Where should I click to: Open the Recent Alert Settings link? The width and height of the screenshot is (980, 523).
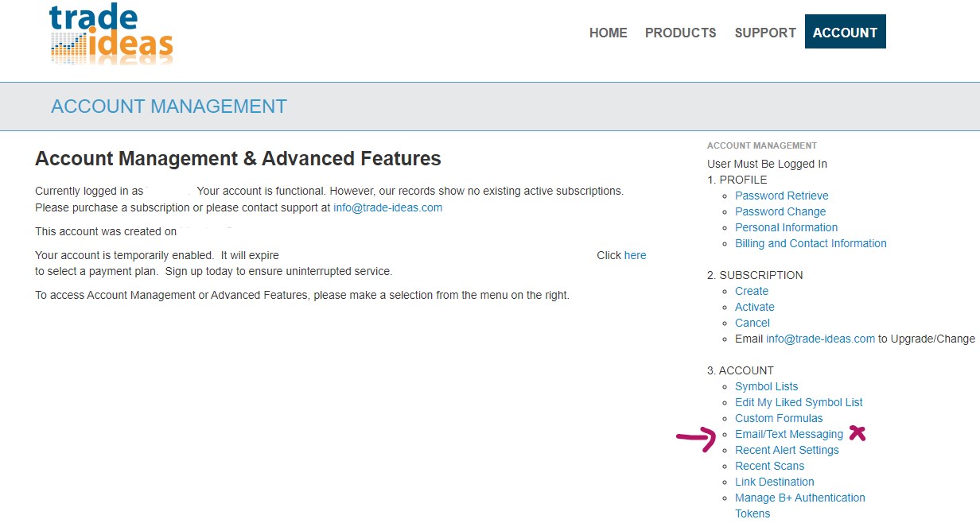[787, 450]
